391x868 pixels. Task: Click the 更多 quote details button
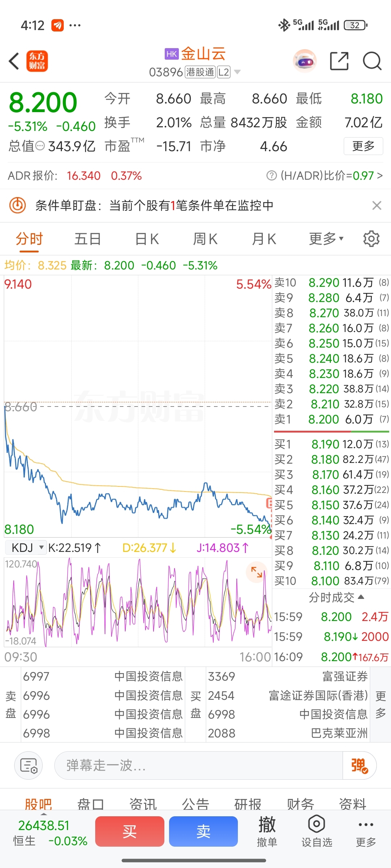tap(363, 146)
